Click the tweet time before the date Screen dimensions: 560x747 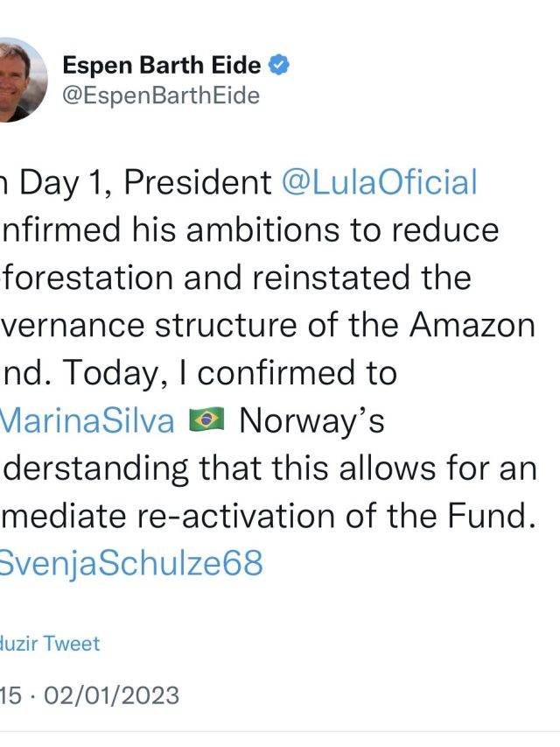10,696
